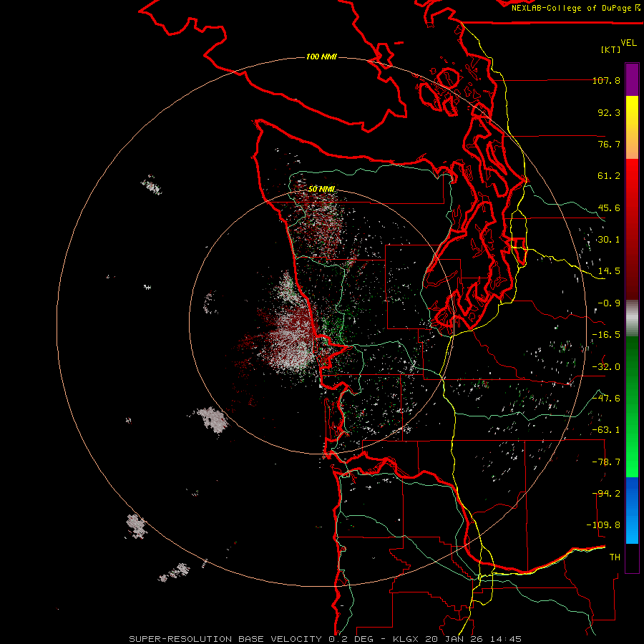Select the 14.5 scale value
The height and width of the screenshot is (644, 644).
point(609,271)
